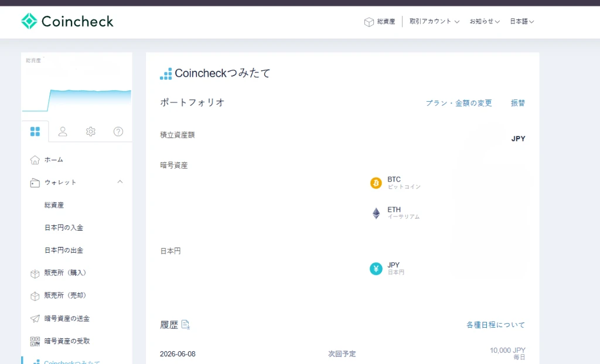Click the 2026-06-08 history date
The image size is (600, 364).
click(x=178, y=354)
